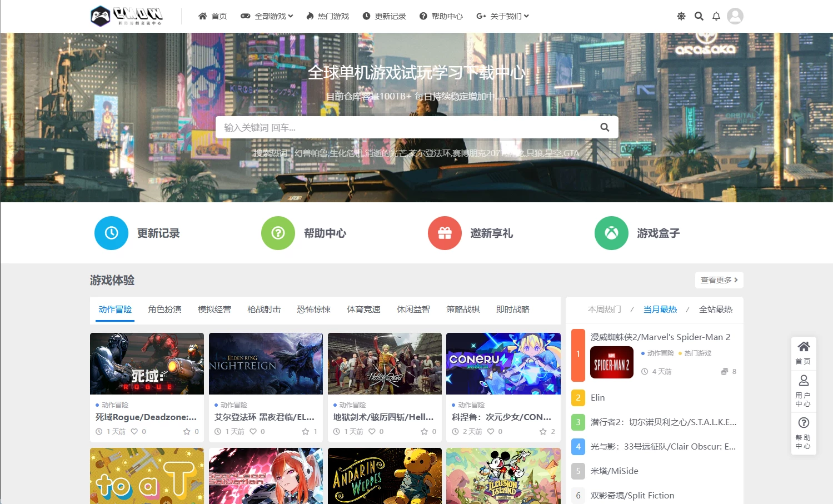The height and width of the screenshot is (504, 833).
Task: Open 科涅鲁：次元少女 title link
Action: [502, 417]
